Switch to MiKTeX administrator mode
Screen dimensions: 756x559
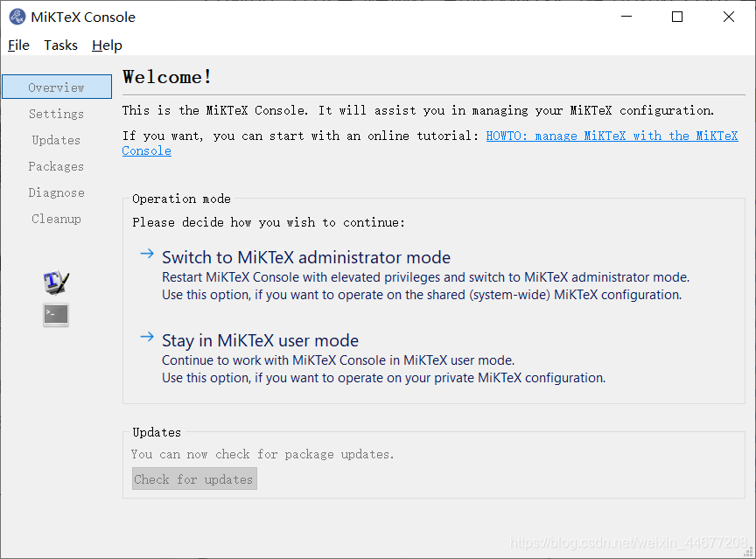coord(306,257)
